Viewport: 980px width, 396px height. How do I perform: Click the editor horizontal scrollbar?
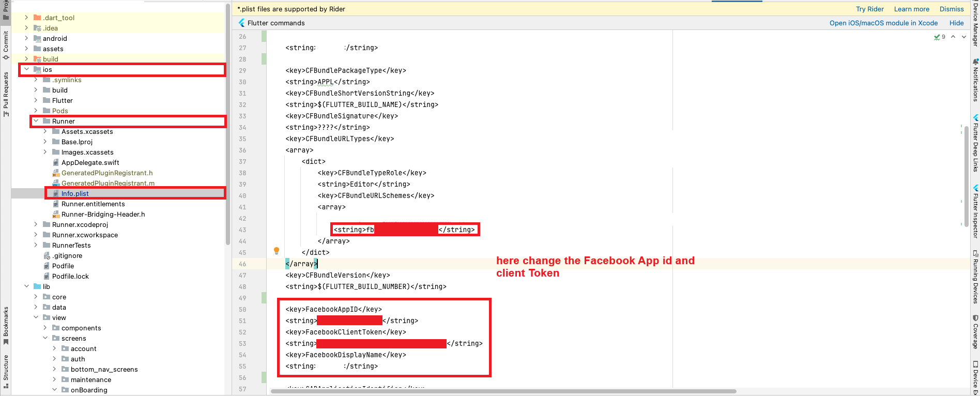pos(503,391)
